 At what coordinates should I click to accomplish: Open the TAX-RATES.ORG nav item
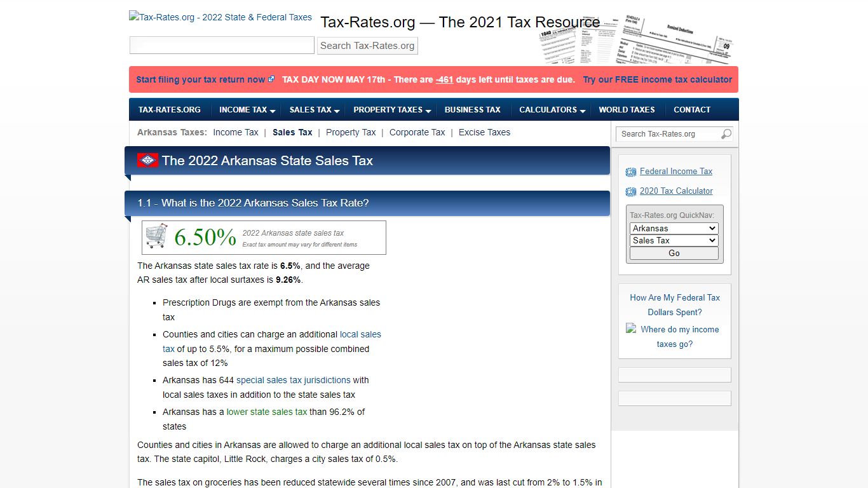point(170,109)
